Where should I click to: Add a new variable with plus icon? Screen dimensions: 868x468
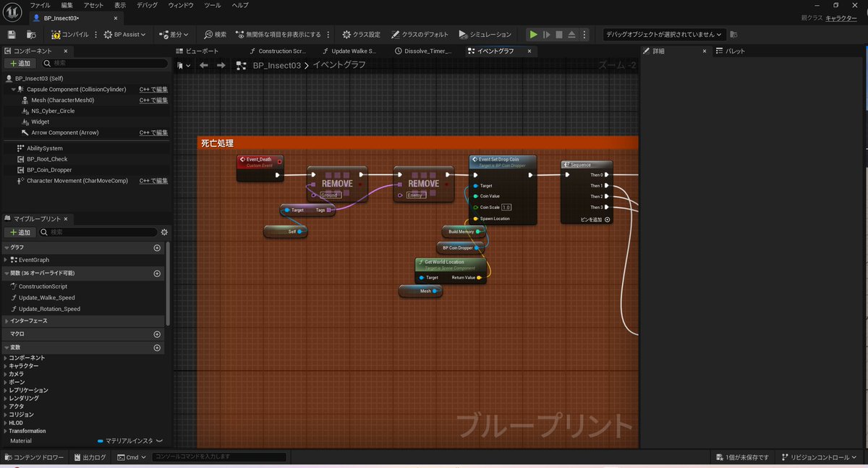click(x=157, y=348)
